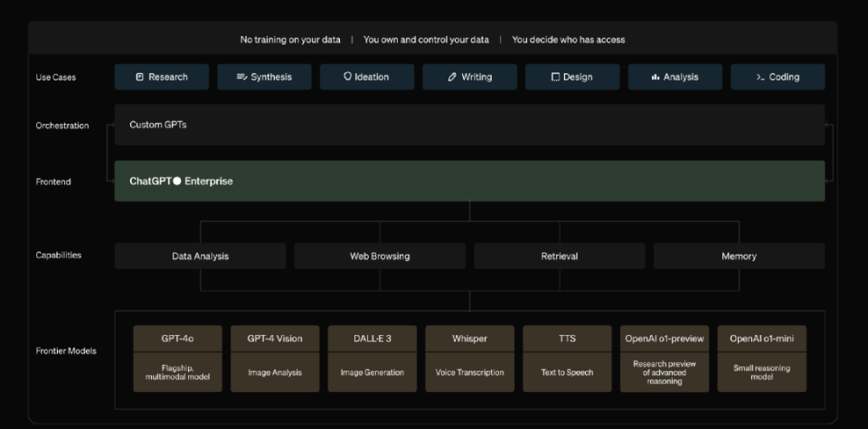Screen dimensions: 868x429
Task: Click 'You decide who has access' text
Action: click(569, 40)
